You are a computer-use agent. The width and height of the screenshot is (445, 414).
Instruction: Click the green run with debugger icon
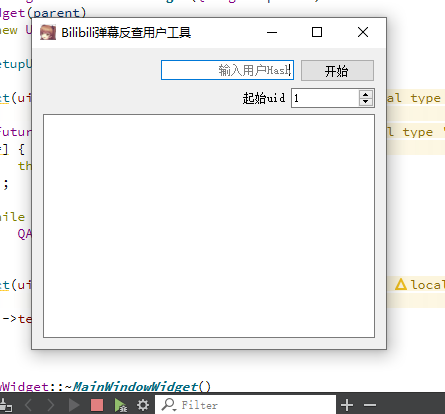120,405
